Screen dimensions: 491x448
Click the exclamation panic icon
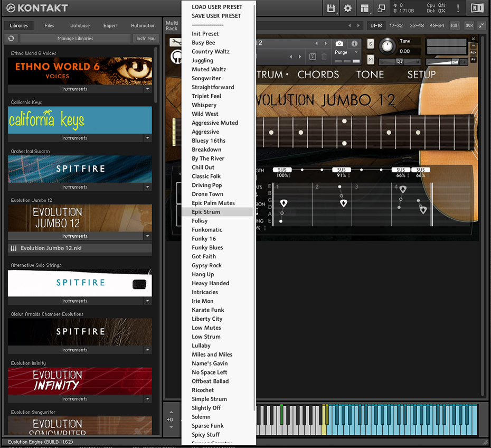click(x=458, y=8)
